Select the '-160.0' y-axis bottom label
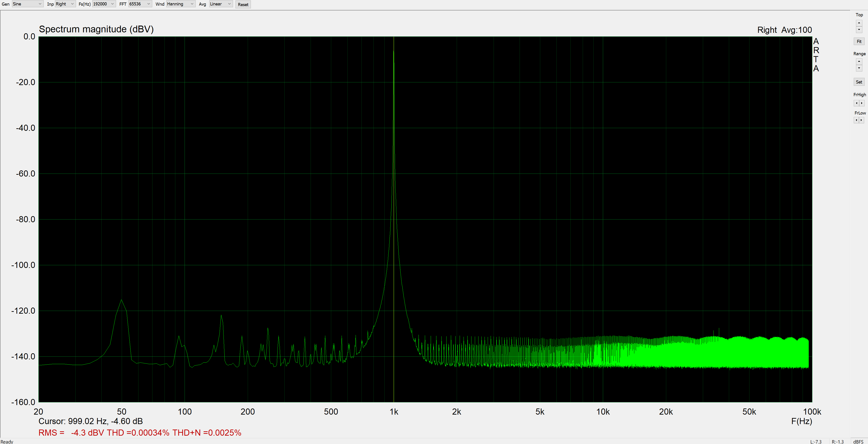868x444 pixels. point(23,402)
